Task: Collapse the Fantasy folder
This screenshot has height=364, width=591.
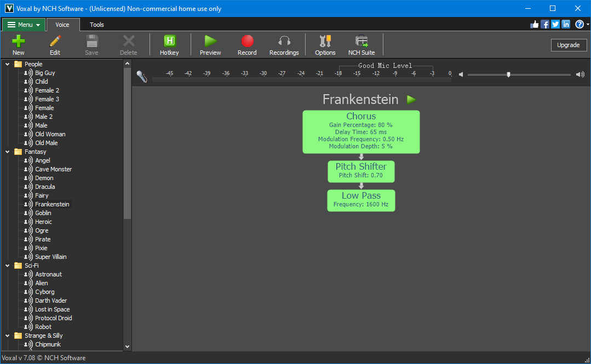Action: [x=7, y=152]
